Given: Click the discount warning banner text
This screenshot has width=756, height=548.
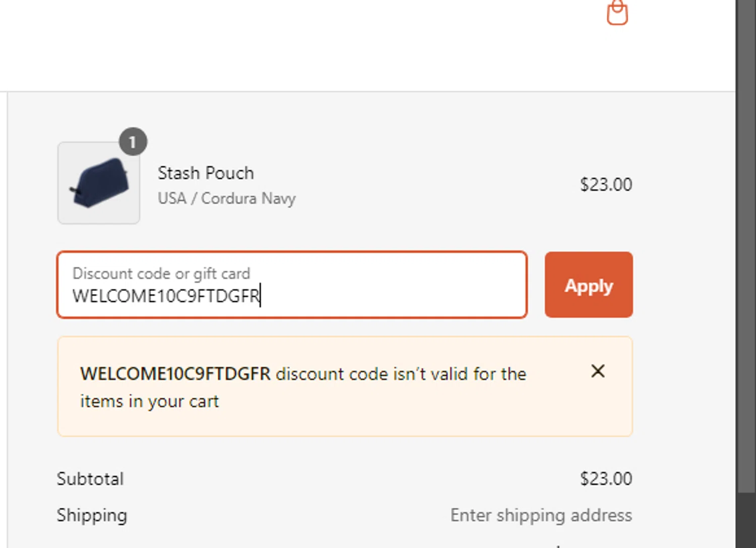Looking at the screenshot, I should click(303, 387).
